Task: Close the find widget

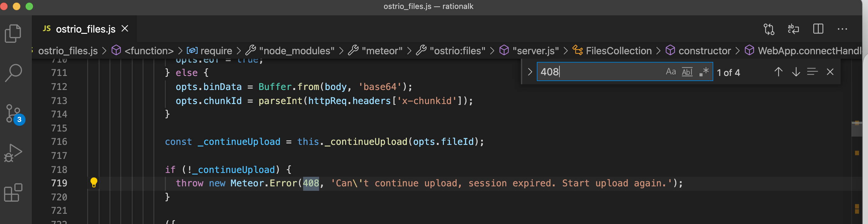Action: click(x=830, y=71)
